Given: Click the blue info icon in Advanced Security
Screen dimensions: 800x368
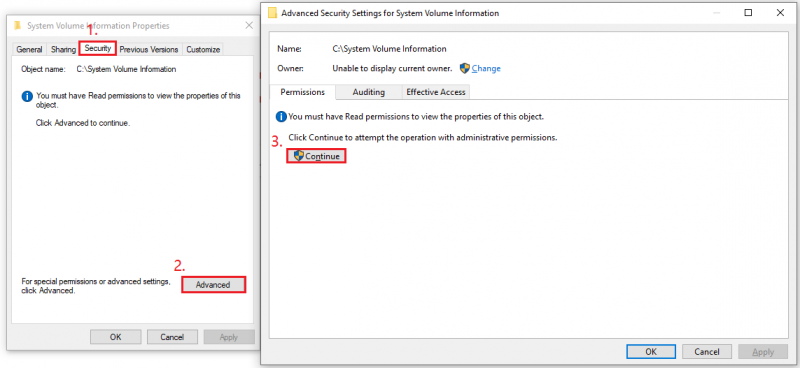Looking at the screenshot, I should 281,117.
